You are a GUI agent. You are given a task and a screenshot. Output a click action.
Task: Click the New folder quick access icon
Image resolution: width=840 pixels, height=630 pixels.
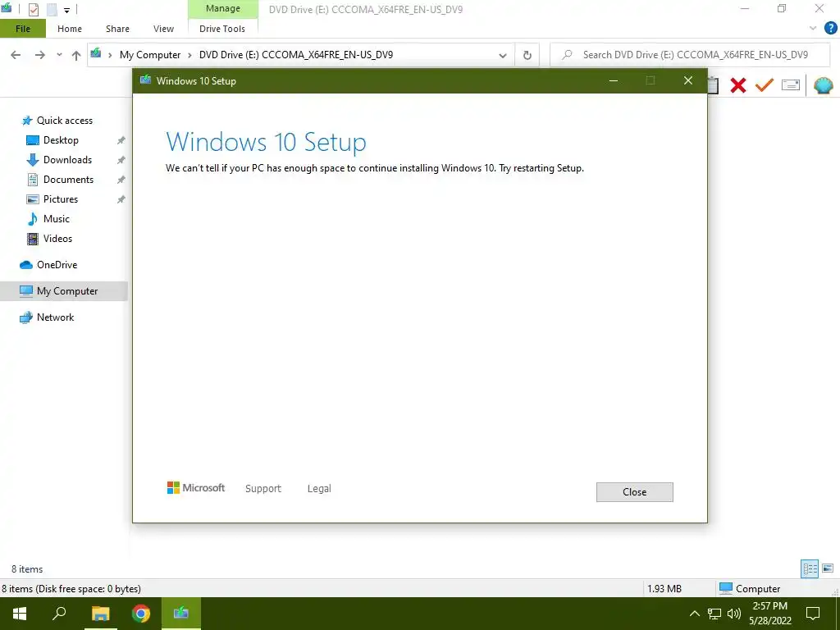pos(52,9)
